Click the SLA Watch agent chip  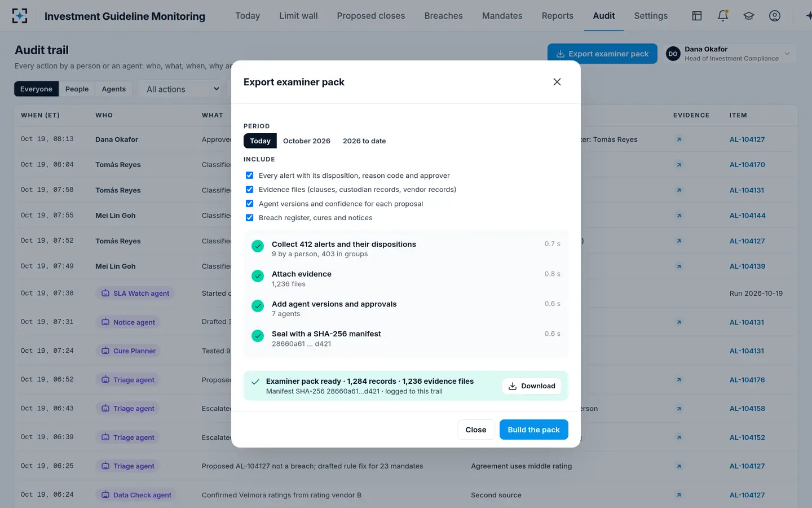[x=135, y=294]
